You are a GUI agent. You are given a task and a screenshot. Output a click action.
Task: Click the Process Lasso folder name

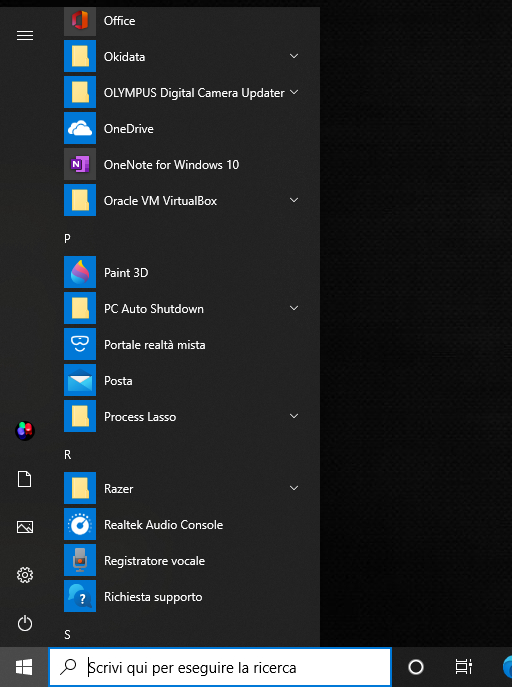click(140, 417)
